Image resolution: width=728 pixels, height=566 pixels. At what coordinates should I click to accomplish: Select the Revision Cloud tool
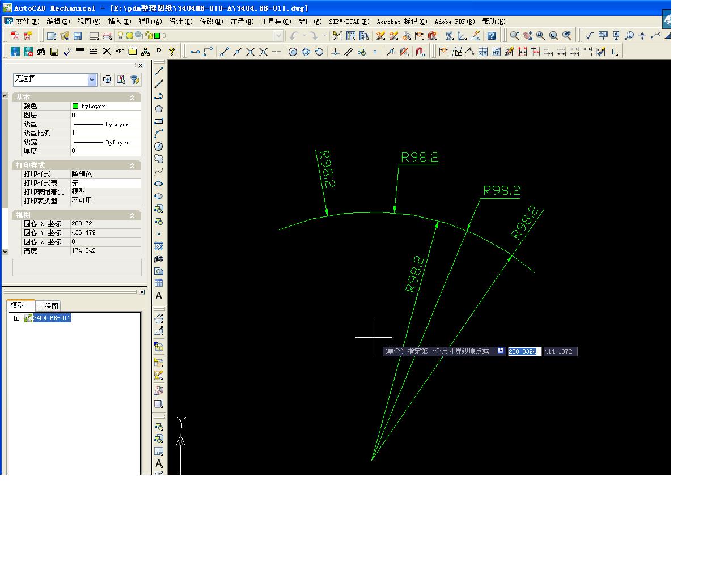(159, 159)
